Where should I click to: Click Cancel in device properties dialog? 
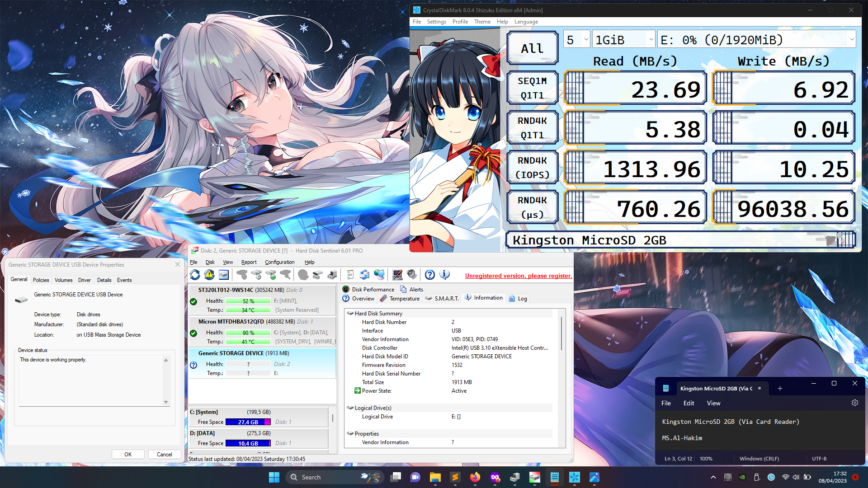(x=165, y=454)
